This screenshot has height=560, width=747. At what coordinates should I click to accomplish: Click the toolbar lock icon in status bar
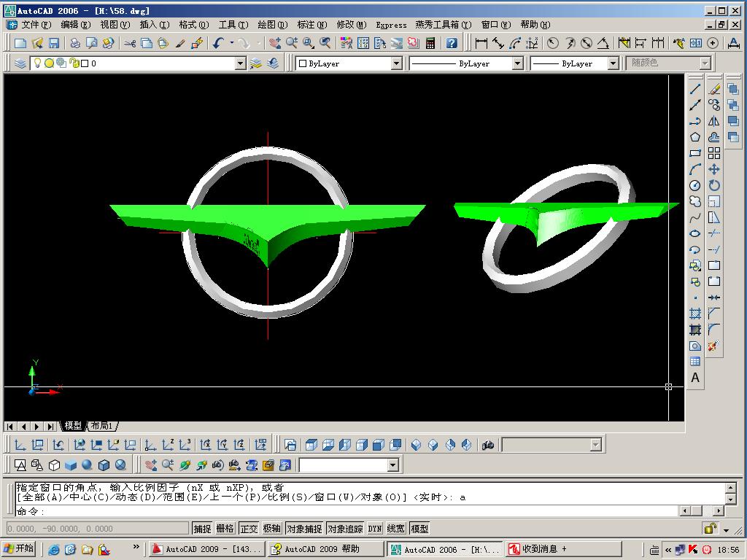point(711,529)
